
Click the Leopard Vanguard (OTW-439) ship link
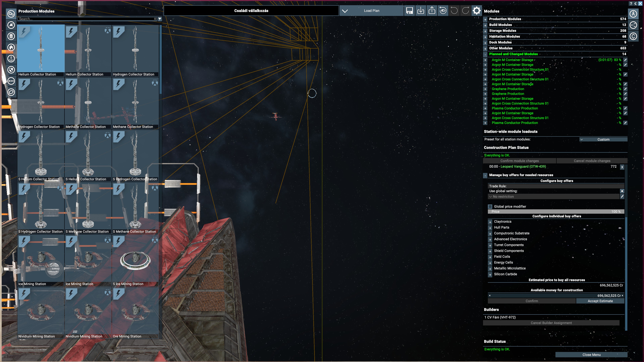tap(523, 167)
